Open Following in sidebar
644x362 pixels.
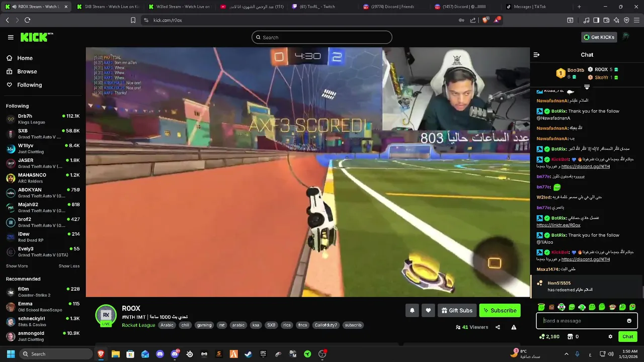pyautogui.click(x=24, y=85)
